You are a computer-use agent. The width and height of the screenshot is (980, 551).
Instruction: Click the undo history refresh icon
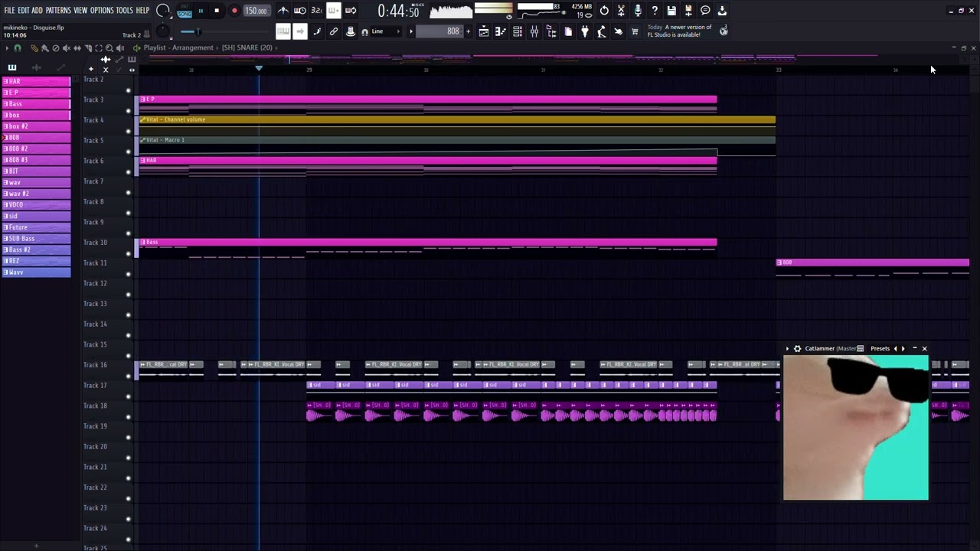pos(604,11)
